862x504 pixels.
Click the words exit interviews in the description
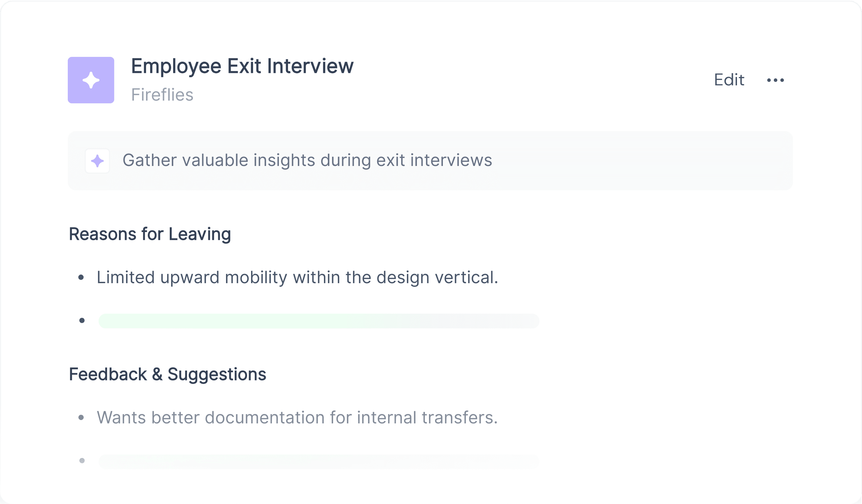[434, 160]
